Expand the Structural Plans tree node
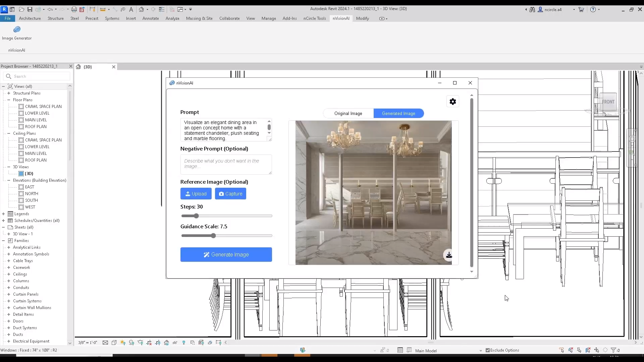 [x=9, y=93]
